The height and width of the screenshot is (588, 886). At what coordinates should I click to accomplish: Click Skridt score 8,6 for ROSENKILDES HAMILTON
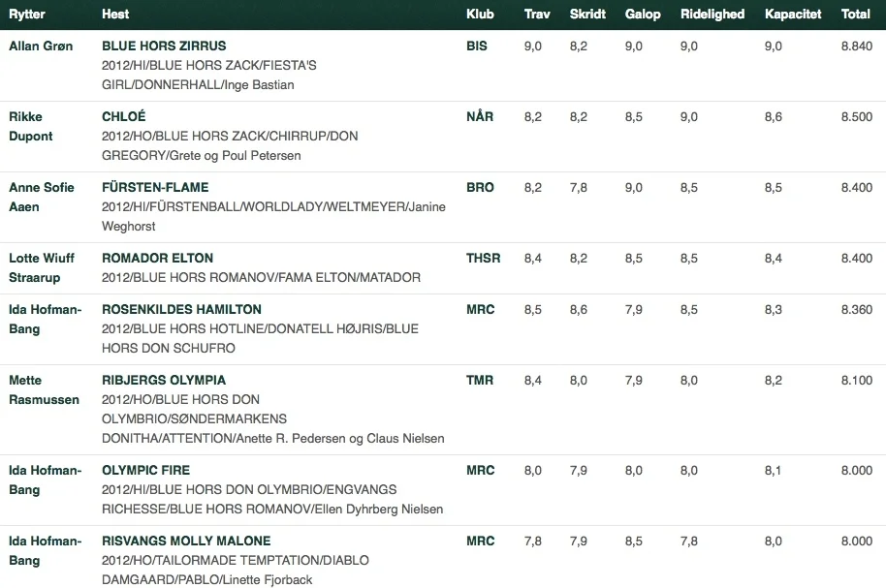578,310
